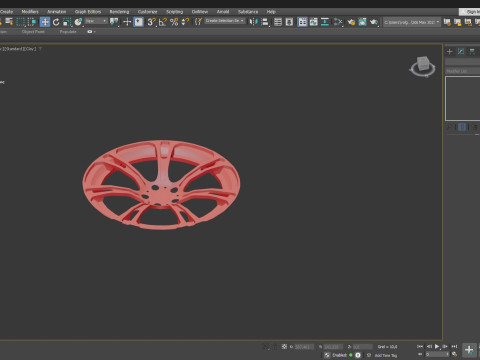Open the Create command panel tab
This screenshot has height=360, width=480.
coord(450,51)
